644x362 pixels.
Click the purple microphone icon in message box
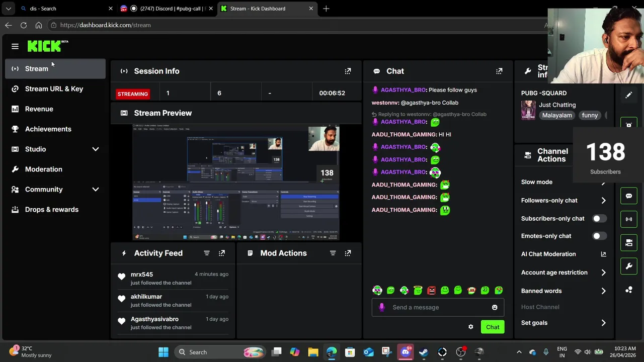click(381, 307)
